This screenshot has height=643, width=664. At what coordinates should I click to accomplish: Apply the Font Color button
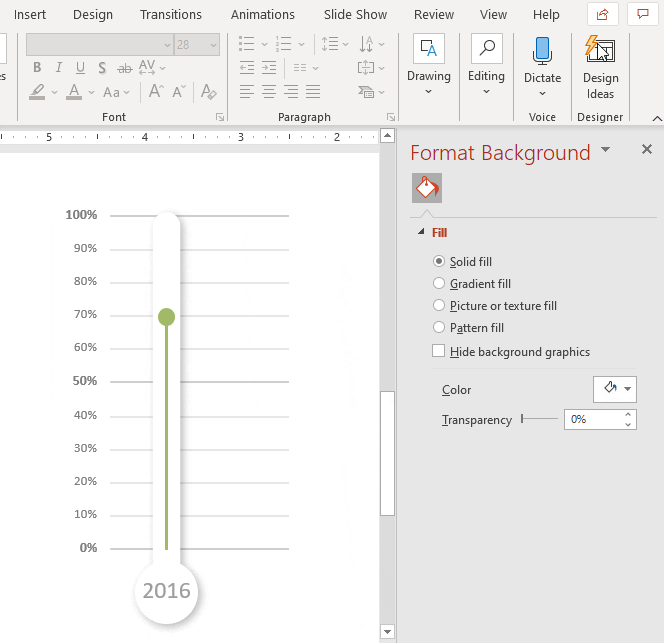pos(74,91)
